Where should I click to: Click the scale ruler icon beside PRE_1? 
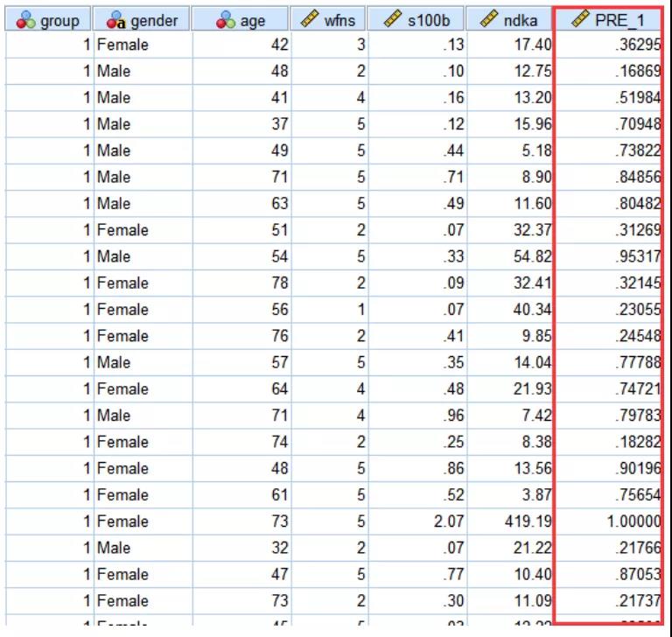click(579, 21)
